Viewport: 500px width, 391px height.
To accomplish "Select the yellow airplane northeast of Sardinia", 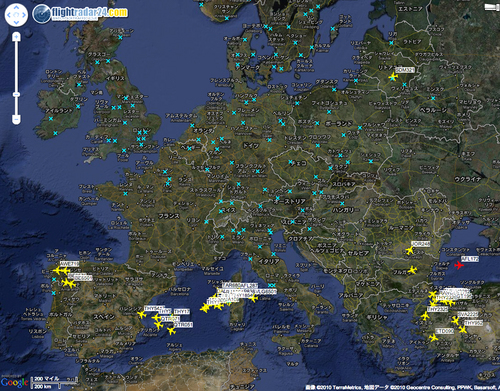I will 253,298.
